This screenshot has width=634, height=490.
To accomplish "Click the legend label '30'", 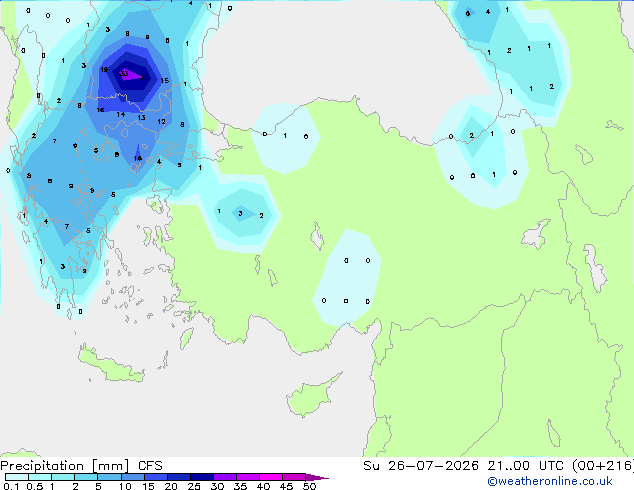I will [217, 486].
